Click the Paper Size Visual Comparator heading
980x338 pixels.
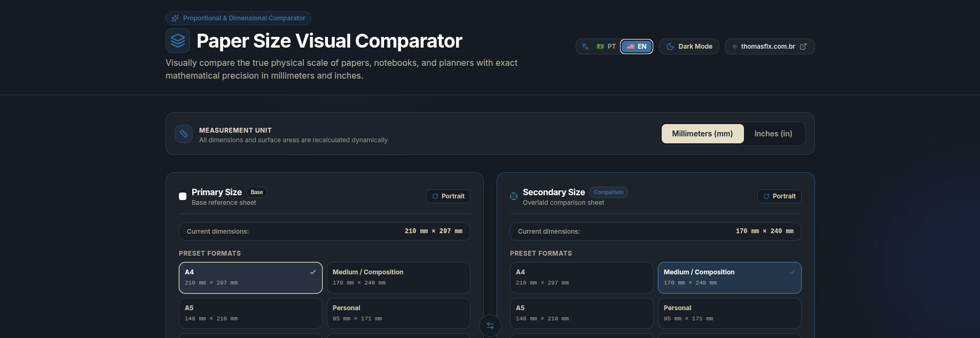330,41
